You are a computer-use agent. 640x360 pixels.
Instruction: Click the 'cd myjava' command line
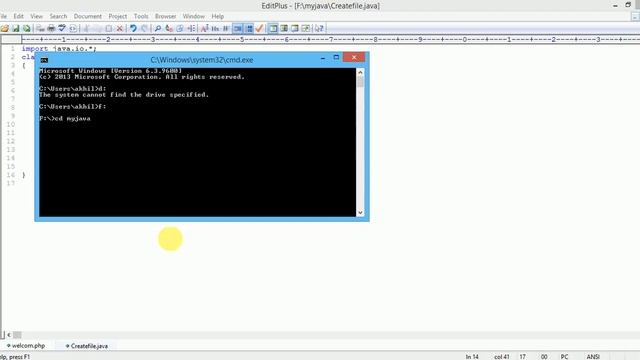(x=65, y=118)
